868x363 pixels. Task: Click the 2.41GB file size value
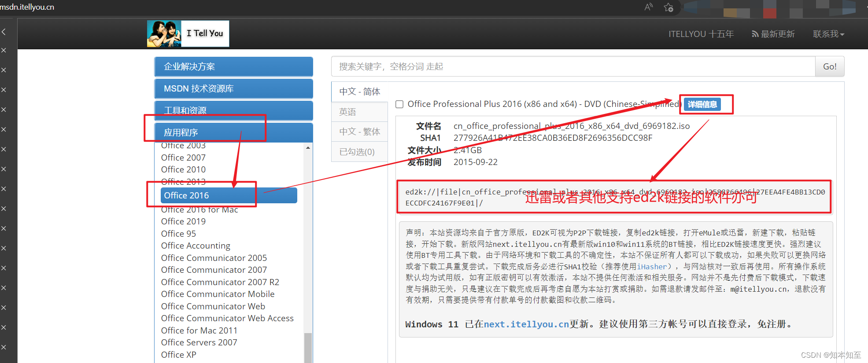468,150
